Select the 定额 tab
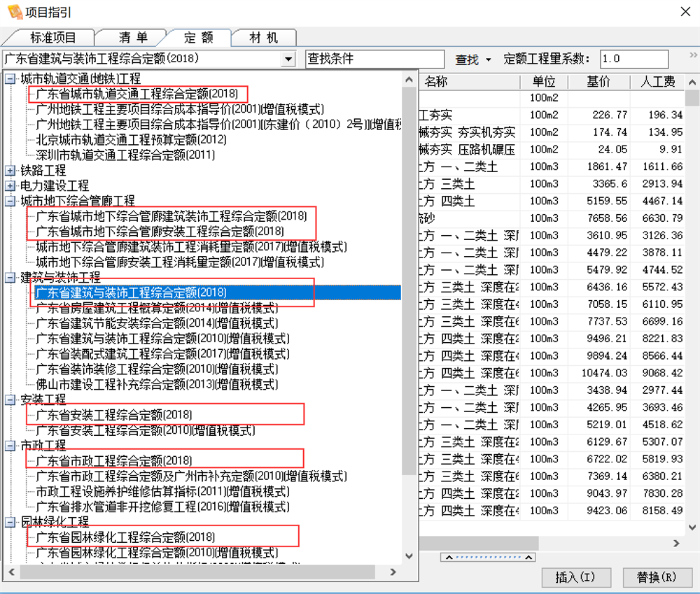 pyautogui.click(x=198, y=38)
